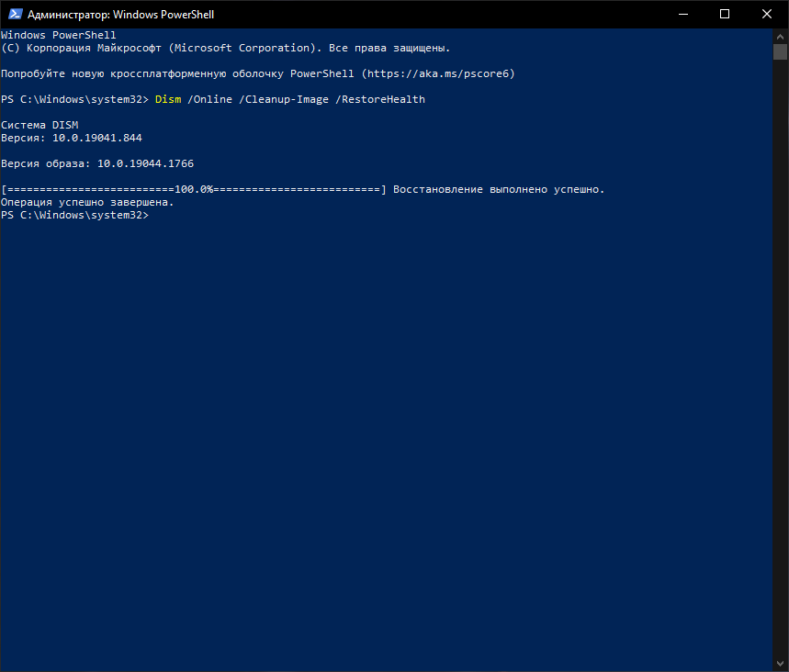Click the yellow 'Dism' command word
The width and height of the screenshot is (789, 672).
coord(168,99)
